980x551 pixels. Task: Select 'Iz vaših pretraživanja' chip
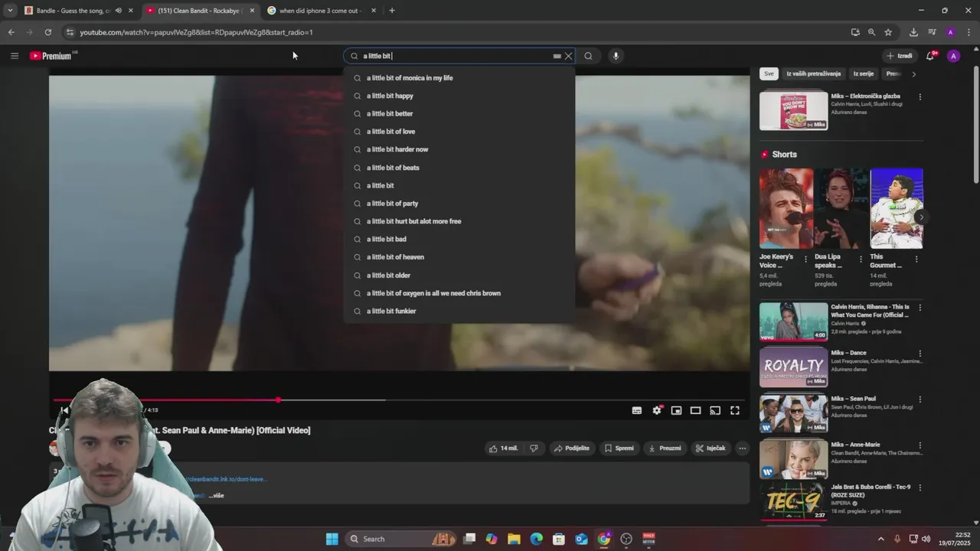coord(813,73)
